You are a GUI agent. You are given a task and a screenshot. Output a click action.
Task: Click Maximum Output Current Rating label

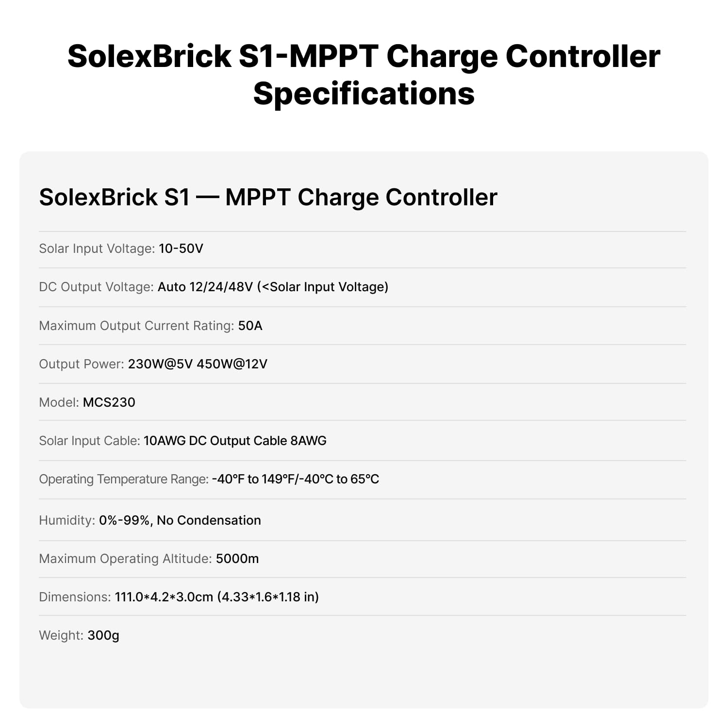(x=136, y=326)
